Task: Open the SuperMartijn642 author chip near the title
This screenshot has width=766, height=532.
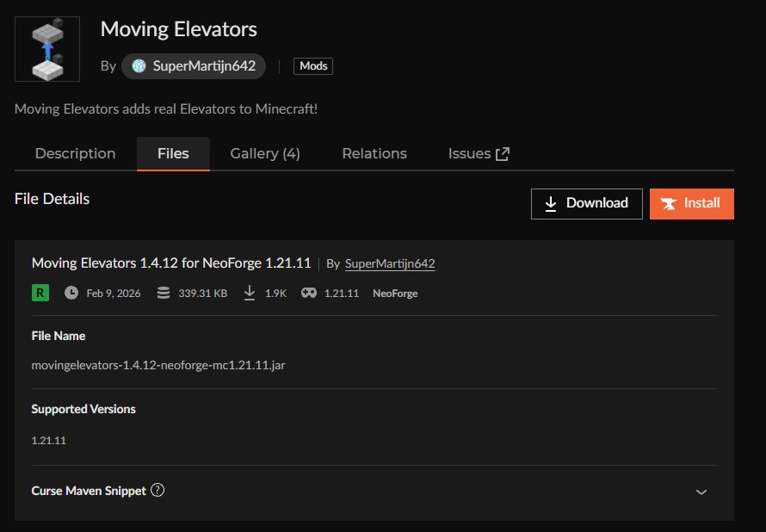Action: point(194,66)
